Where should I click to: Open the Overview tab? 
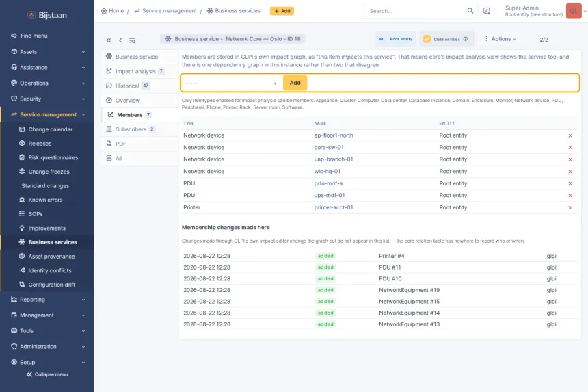point(139,101)
